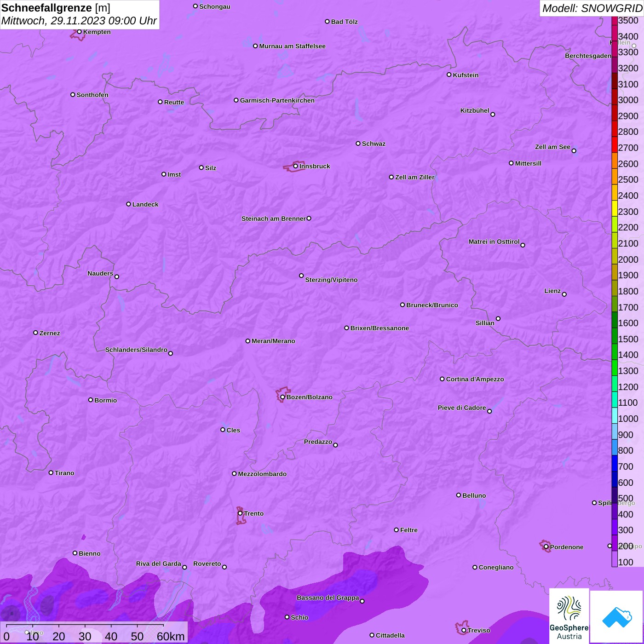
Task: Select the Bozen/Bolzano marker dot
Action: click(x=282, y=397)
